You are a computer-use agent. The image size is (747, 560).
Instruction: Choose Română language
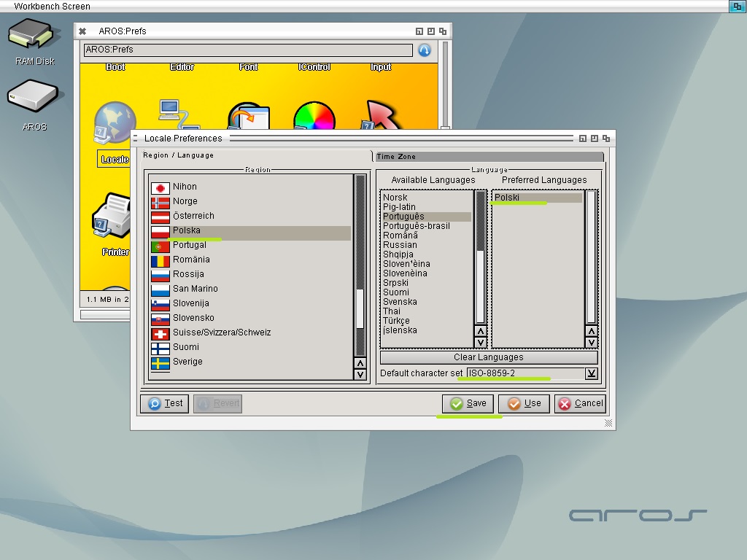tap(426, 236)
